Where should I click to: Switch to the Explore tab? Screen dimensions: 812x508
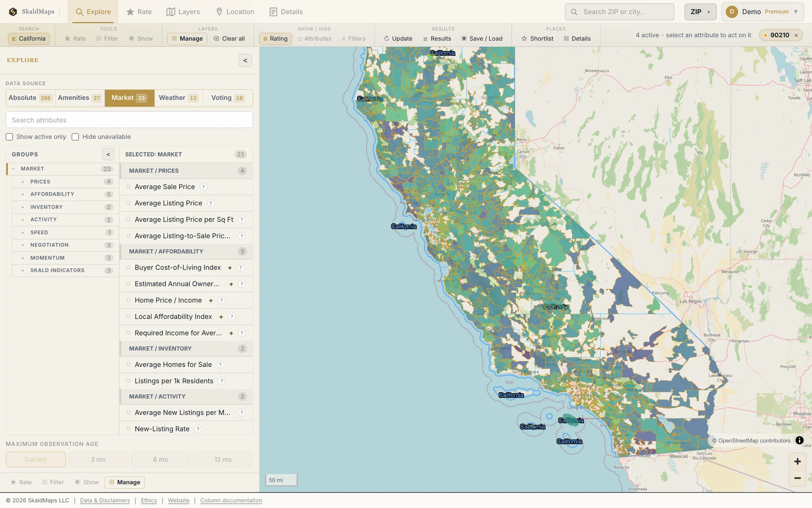click(x=93, y=12)
